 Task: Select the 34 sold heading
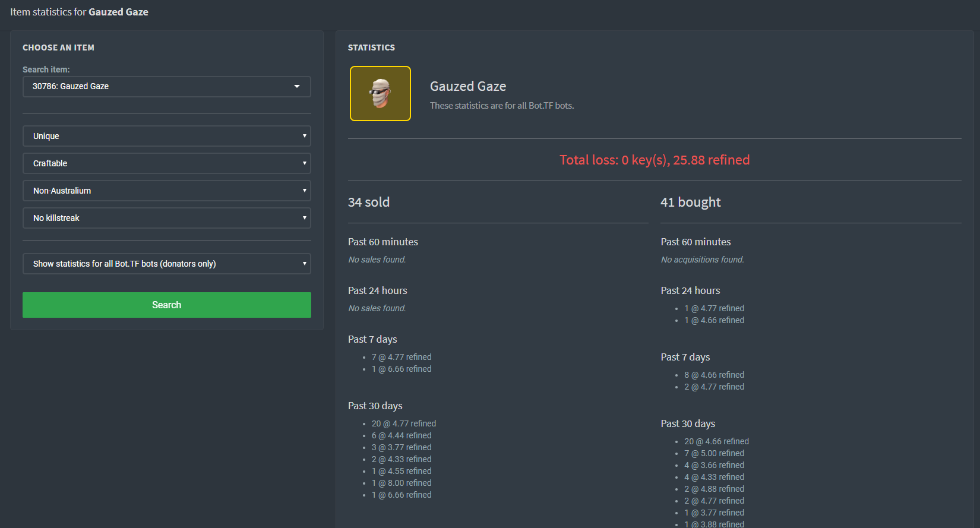point(369,202)
